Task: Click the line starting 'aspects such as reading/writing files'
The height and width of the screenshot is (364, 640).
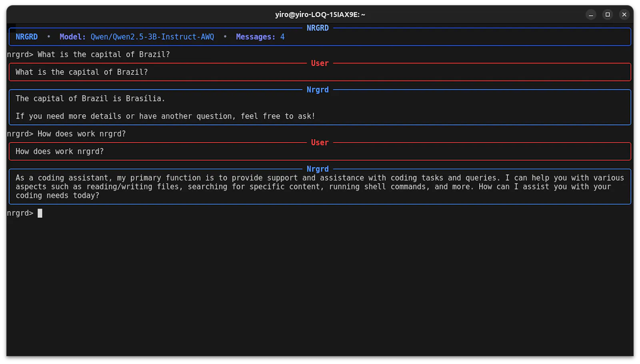Action: 313,187
